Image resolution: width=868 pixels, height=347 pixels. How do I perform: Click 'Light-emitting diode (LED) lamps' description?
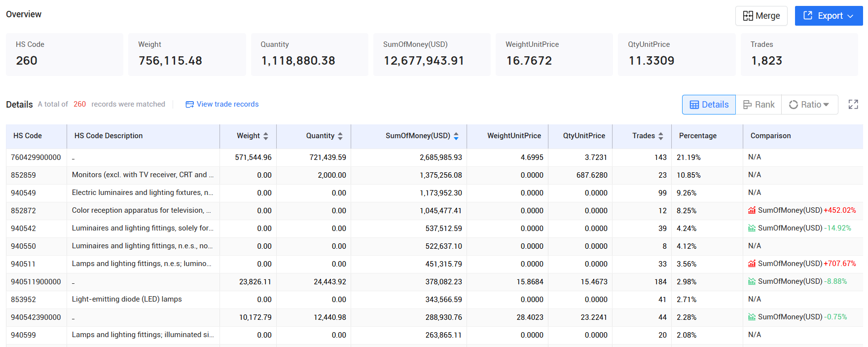point(127,299)
